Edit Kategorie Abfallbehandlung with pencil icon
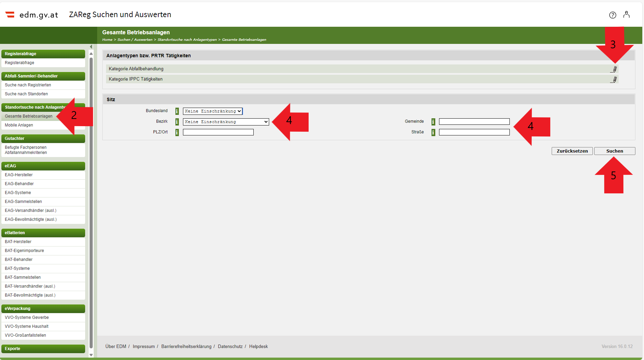The width and height of the screenshot is (644, 360). (x=614, y=69)
